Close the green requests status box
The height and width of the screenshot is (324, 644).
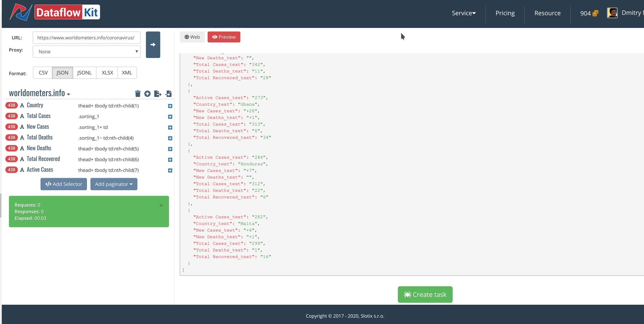pyautogui.click(x=161, y=205)
